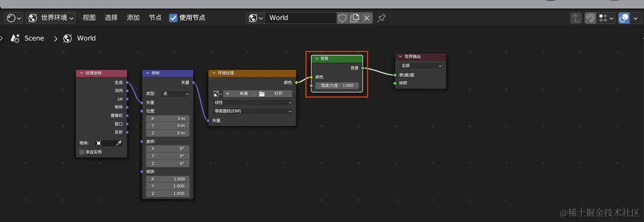
Task: Toggle the 来自实例 checkbox
Action: pyautogui.click(x=82, y=152)
